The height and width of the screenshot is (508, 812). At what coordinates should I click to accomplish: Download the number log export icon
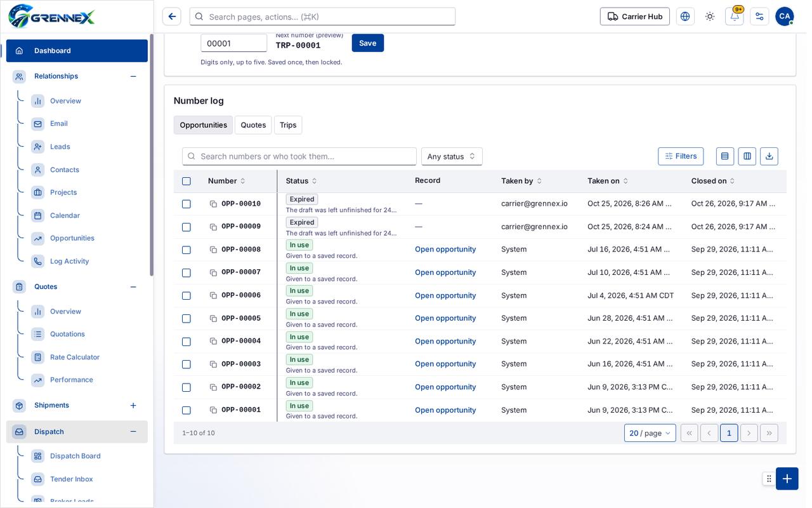coord(769,156)
